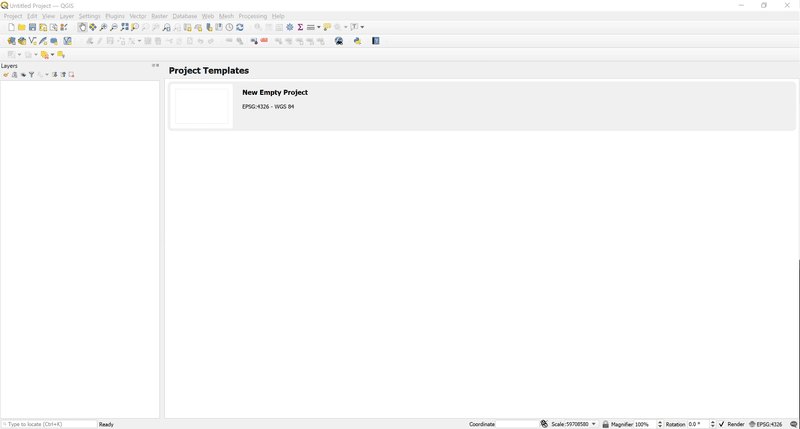This screenshot has height=429, width=800.
Task: Click the Type to locate search field
Action: 49,424
